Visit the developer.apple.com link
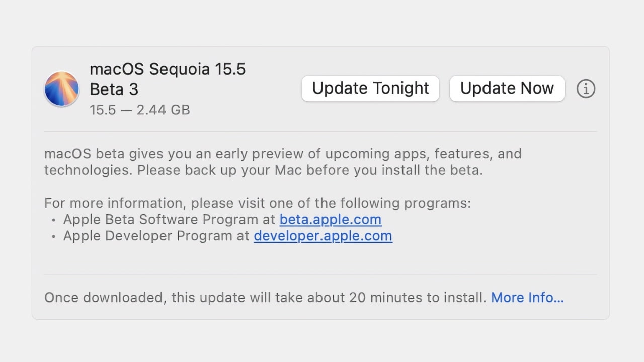 pos(323,236)
